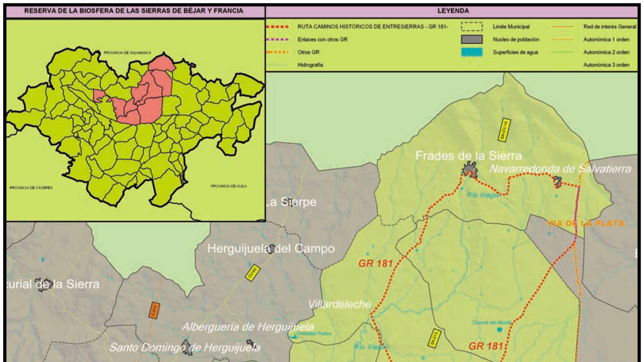Image resolution: width=644 pixels, height=362 pixels.
Task: Click the yellow SA-CV-14 road sign
Action: (x=504, y=130)
